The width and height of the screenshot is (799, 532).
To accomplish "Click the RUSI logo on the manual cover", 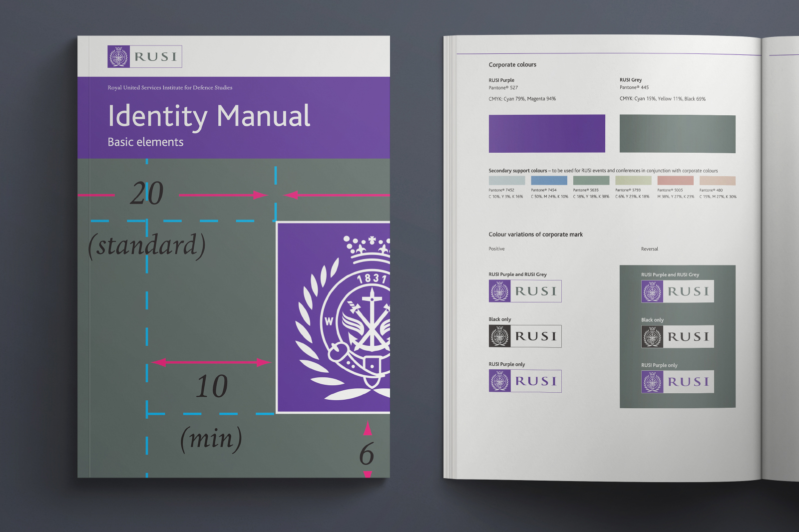I will tap(145, 56).
